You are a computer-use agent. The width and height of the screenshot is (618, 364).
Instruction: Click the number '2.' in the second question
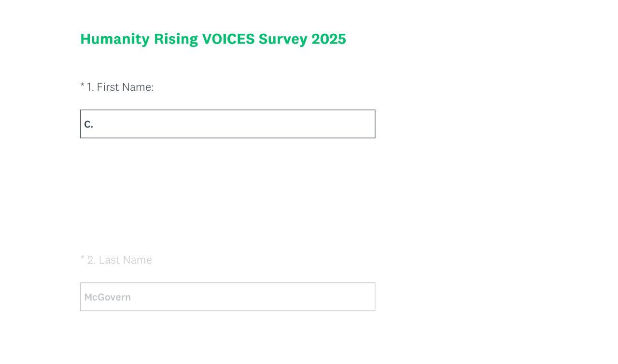91,260
